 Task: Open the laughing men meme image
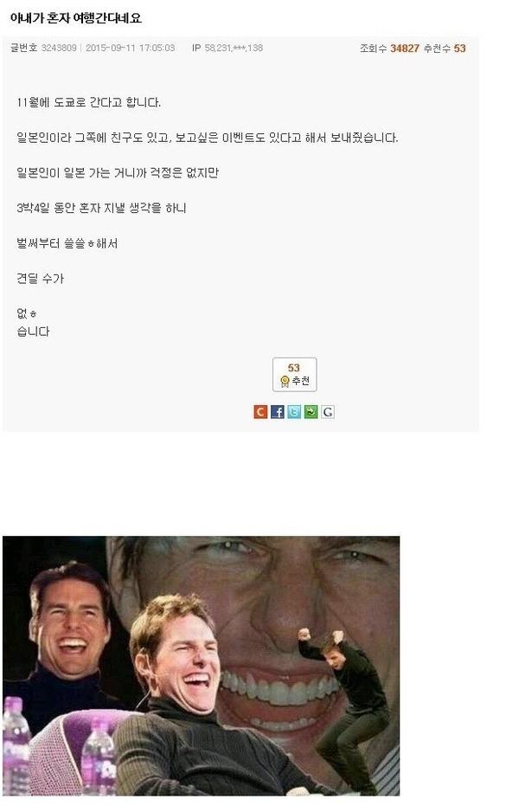[202, 666]
